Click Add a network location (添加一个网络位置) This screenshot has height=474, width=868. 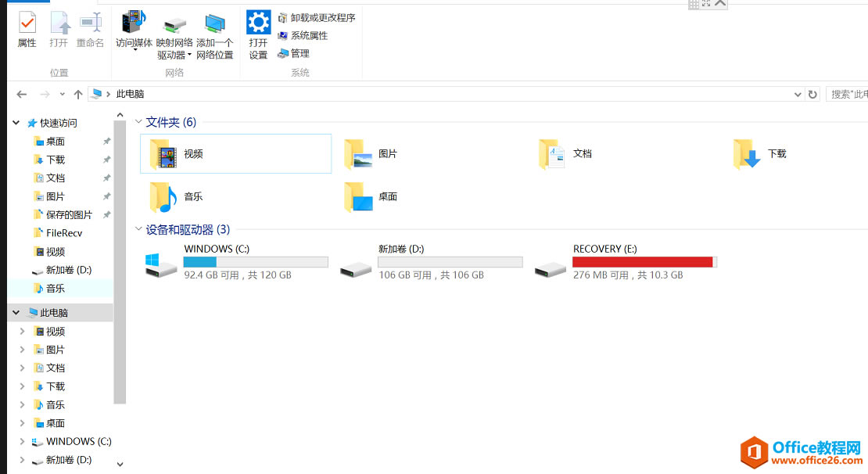tap(215, 37)
